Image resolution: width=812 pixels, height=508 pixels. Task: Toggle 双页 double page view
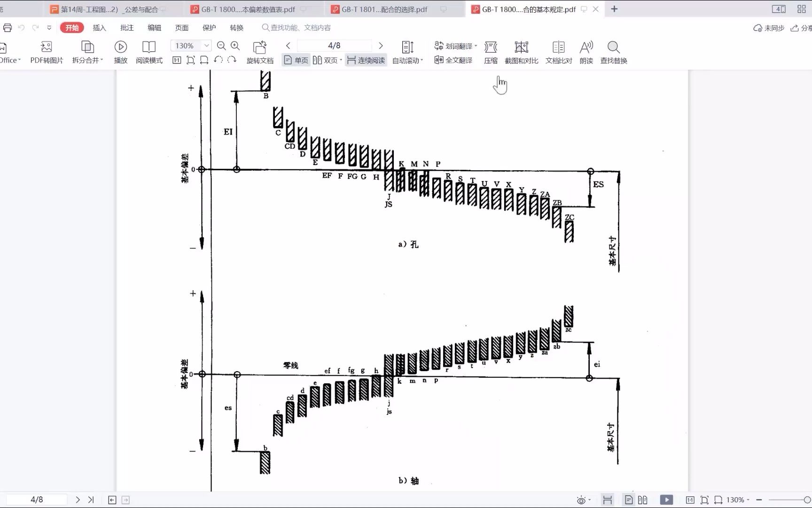[x=325, y=60]
